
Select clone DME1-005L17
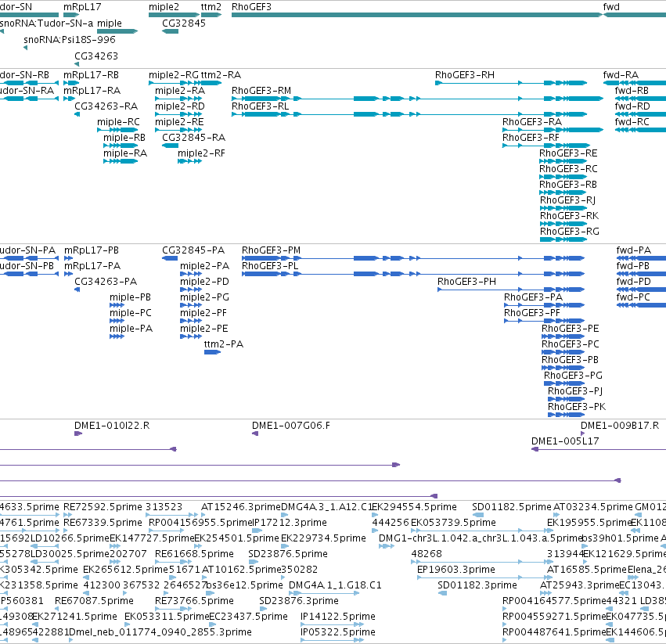599,449
